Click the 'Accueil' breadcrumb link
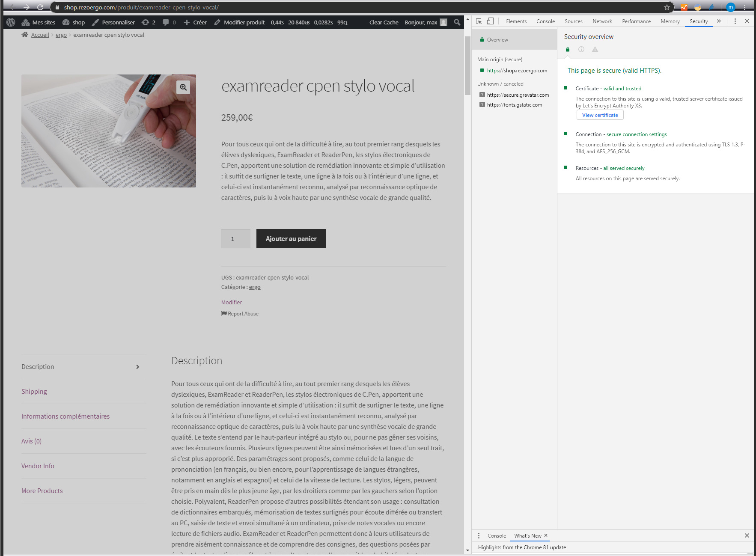This screenshot has height=556, width=756. click(x=40, y=35)
